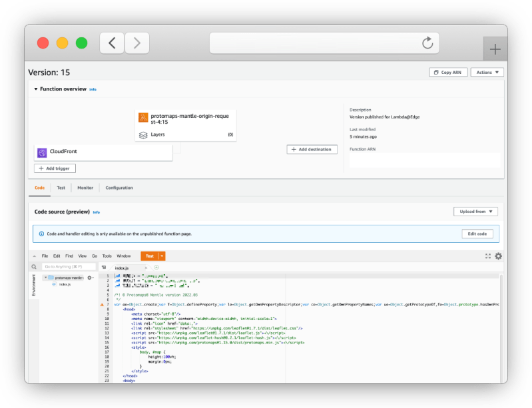The width and height of the screenshot is (532, 408).
Task: Open the File menu in editor
Action: [x=45, y=256]
